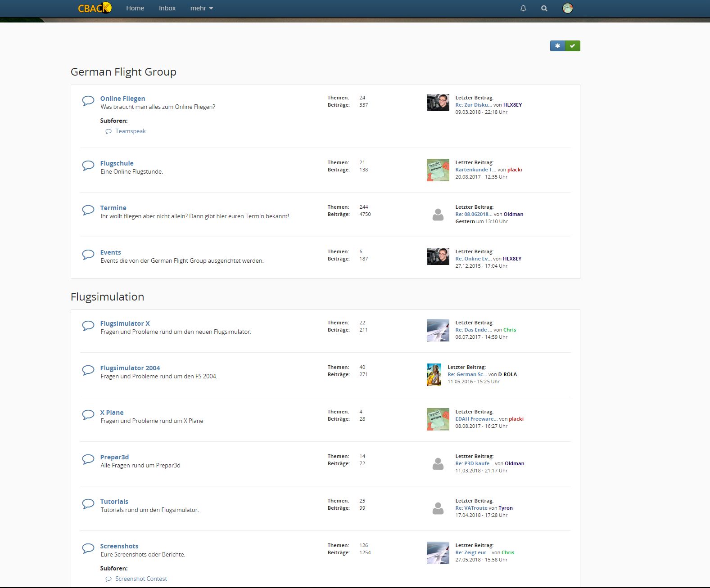The height and width of the screenshot is (588, 710).
Task: Open the Online Fliegen forum
Action: (122, 99)
